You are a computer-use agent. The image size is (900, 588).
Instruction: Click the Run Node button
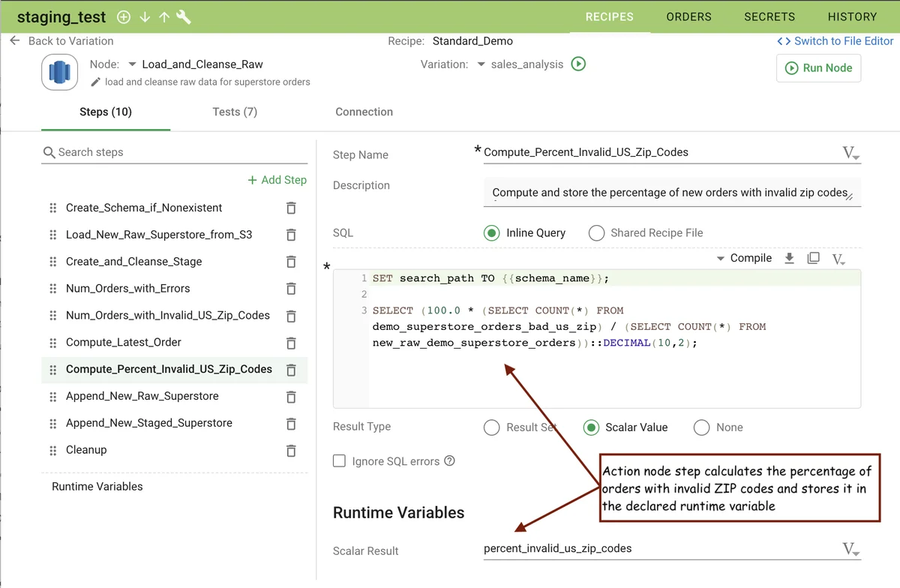coord(818,68)
